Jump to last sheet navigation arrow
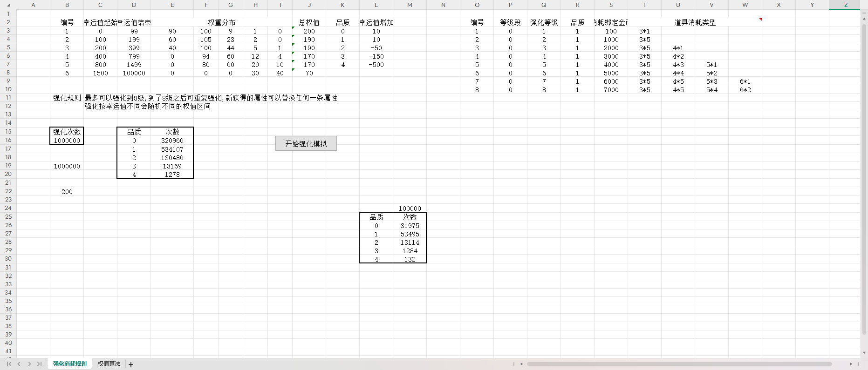The height and width of the screenshot is (370, 868). point(40,364)
